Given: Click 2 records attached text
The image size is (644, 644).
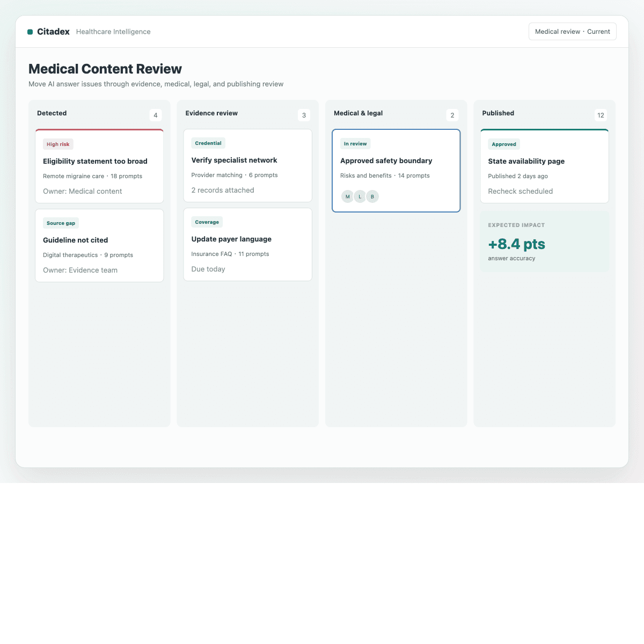Looking at the screenshot, I should coord(223,191).
